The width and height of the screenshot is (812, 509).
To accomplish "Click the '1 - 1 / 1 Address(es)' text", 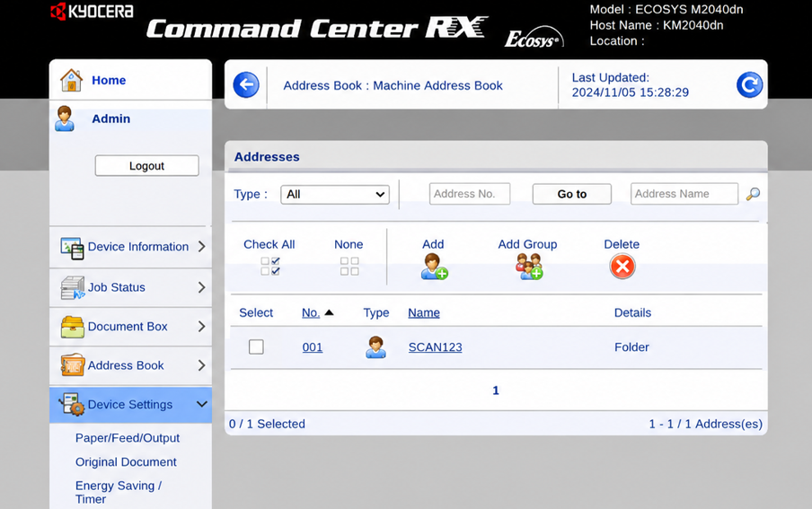I will pos(705,424).
